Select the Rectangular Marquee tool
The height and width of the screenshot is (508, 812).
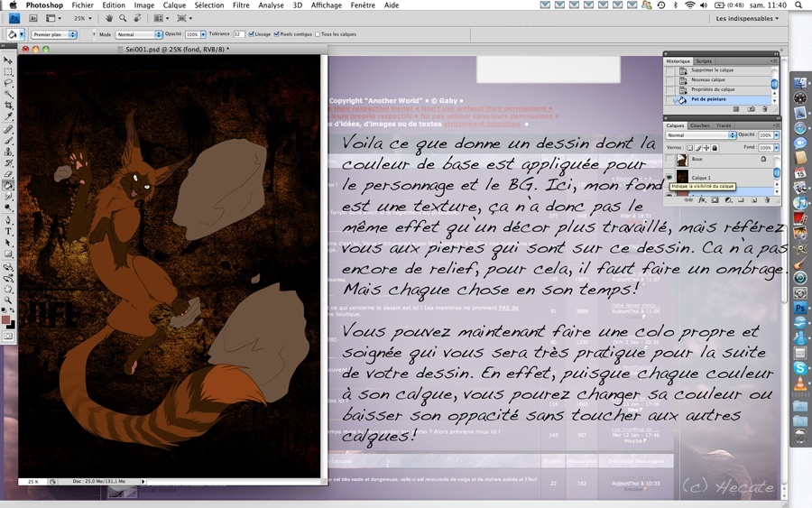(8, 72)
